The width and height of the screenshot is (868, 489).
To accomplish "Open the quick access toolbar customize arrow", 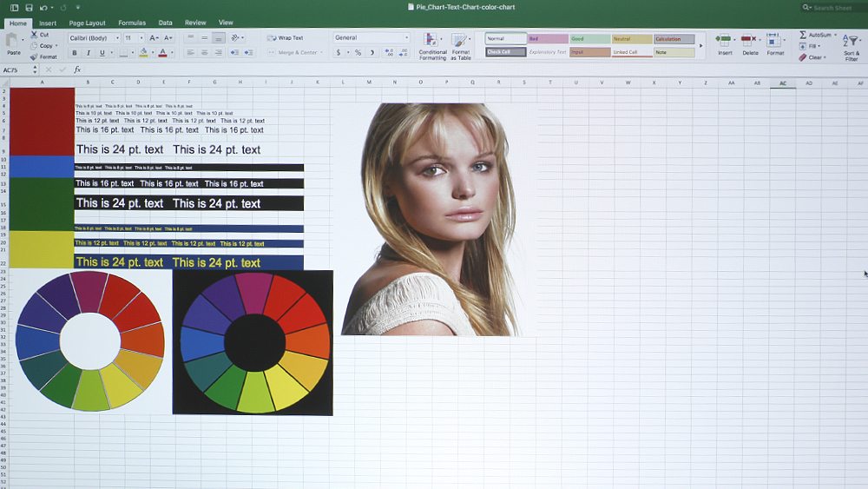I will [x=77, y=7].
